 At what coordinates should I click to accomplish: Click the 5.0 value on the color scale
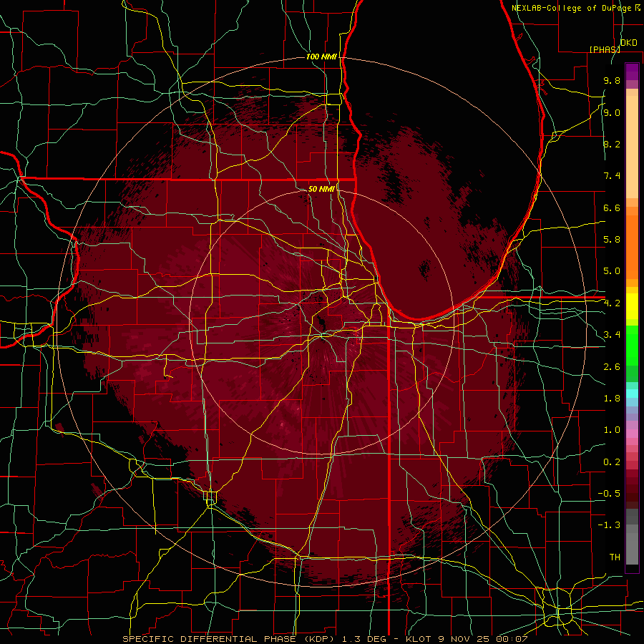tap(612, 271)
